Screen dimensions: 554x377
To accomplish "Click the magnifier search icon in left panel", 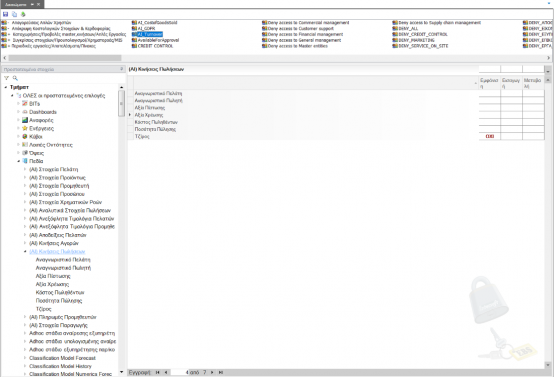I will click(x=15, y=78).
